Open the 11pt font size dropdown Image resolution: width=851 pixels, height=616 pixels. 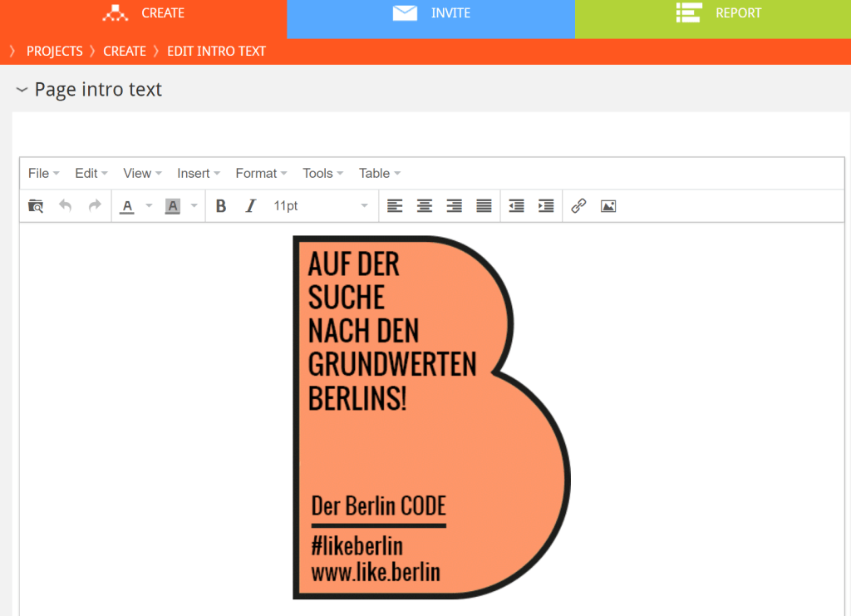click(320, 206)
